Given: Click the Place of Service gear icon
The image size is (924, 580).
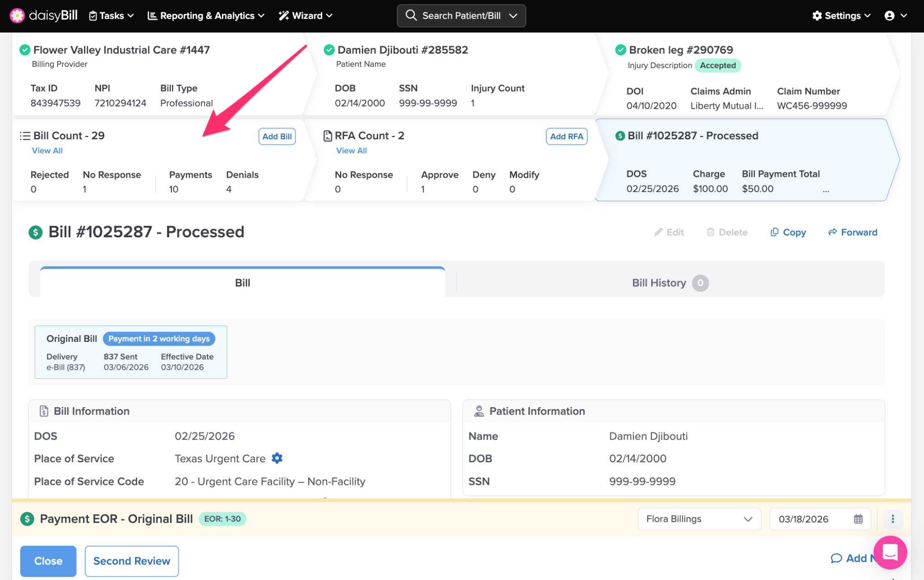Looking at the screenshot, I should tap(277, 458).
